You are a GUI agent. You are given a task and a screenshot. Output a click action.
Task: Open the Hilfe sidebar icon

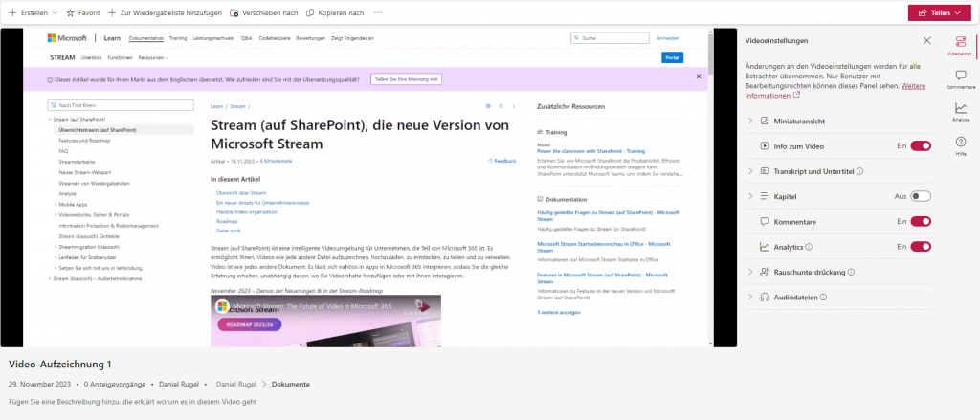(x=961, y=146)
